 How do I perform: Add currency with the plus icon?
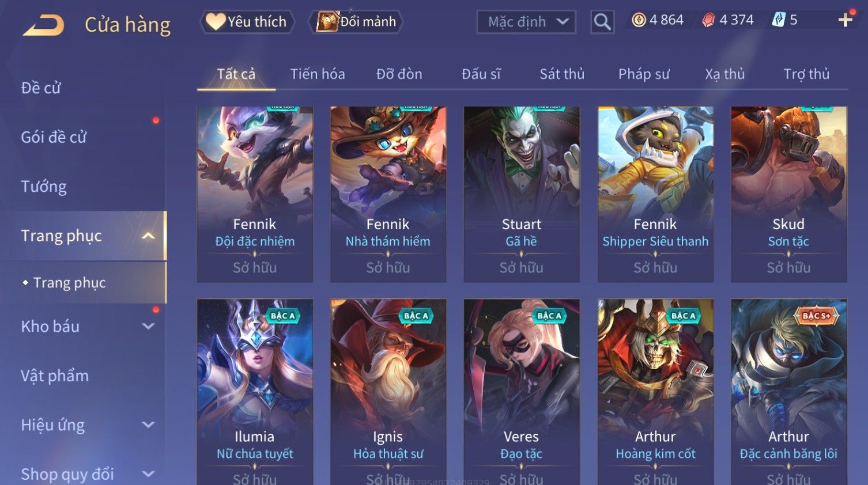845,20
